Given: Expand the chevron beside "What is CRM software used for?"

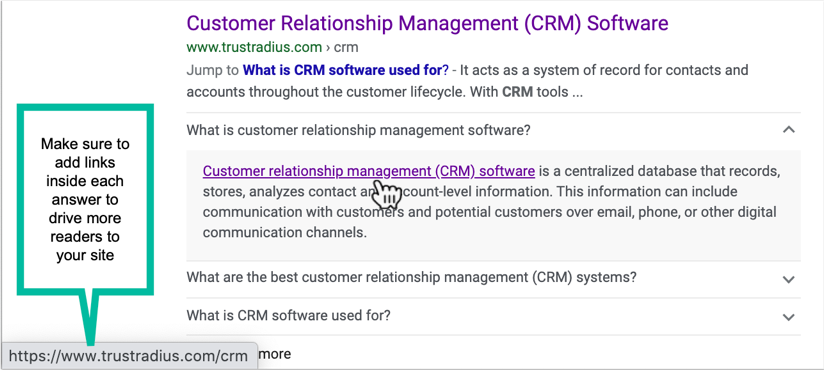Looking at the screenshot, I should click(x=788, y=316).
